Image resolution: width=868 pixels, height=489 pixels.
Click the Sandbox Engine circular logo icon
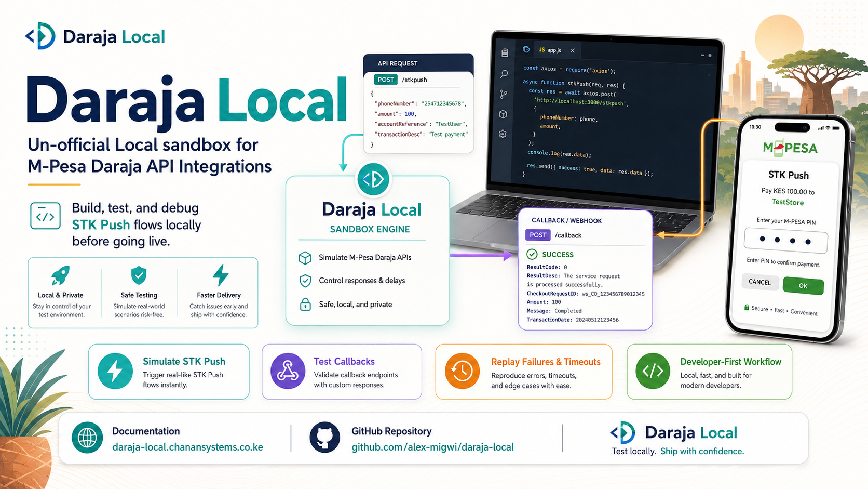(373, 179)
